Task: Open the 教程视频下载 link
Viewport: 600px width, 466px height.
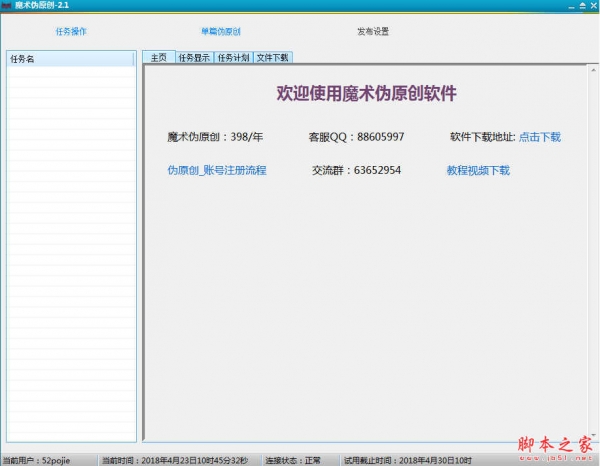Action: (478, 171)
